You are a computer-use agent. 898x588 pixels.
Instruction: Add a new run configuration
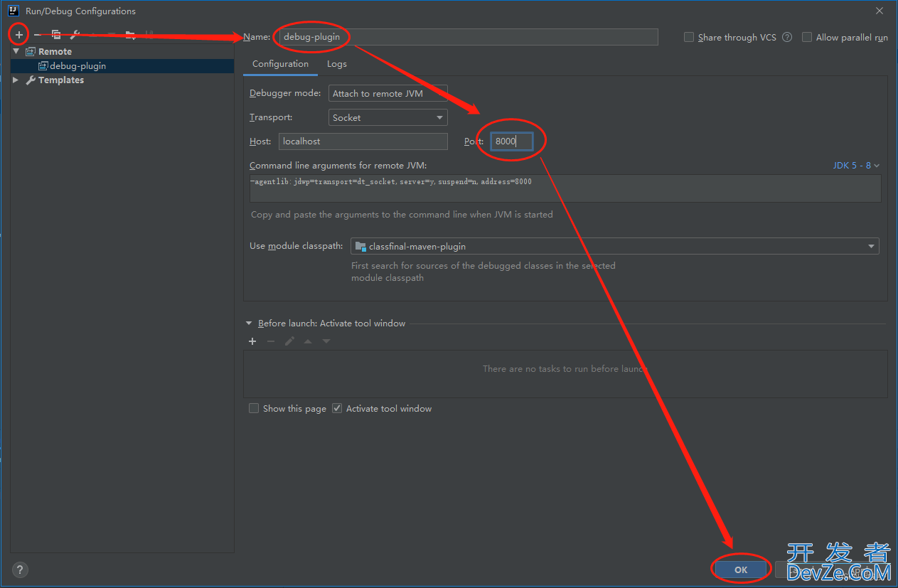(x=19, y=34)
